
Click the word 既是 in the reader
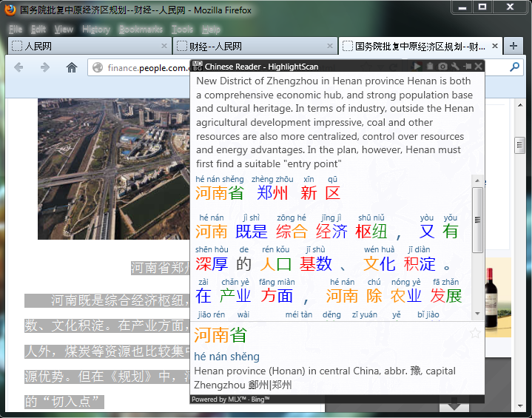(x=252, y=232)
